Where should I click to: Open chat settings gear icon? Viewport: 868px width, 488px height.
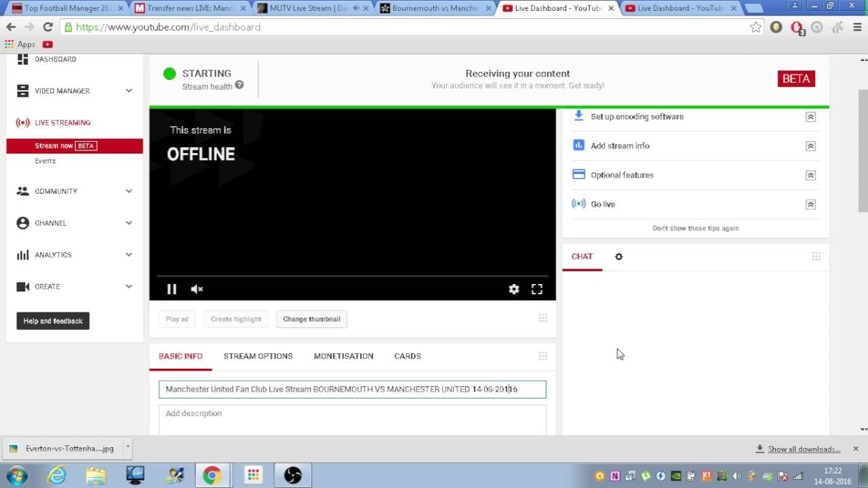(x=618, y=256)
